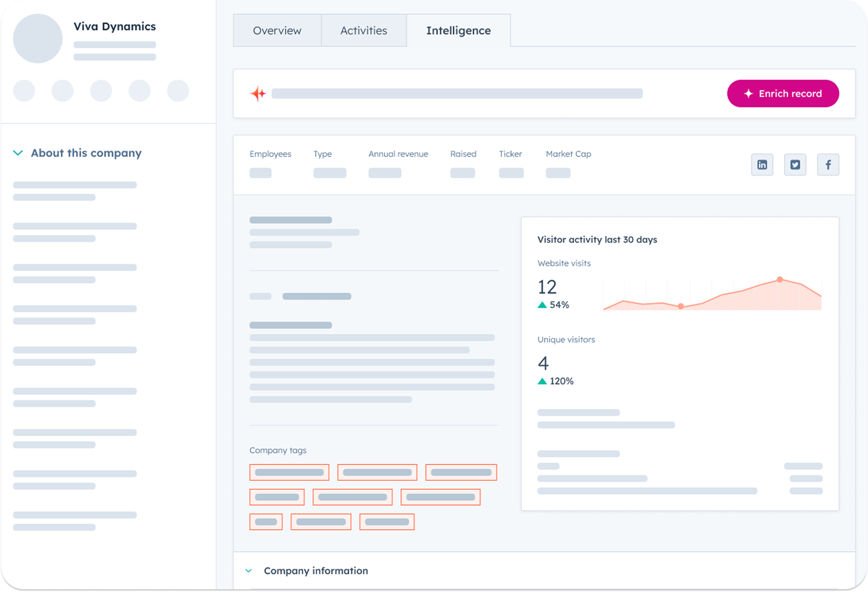The height and width of the screenshot is (592, 868).
Task: Click the Type field label
Action: [322, 154]
